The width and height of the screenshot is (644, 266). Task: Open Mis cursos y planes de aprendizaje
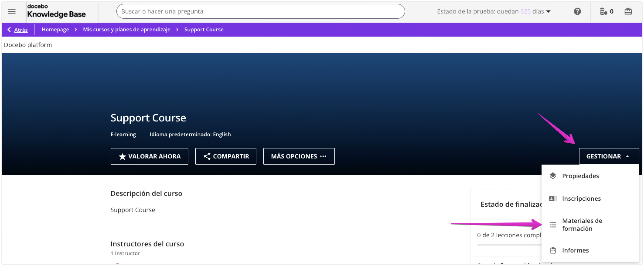tap(126, 29)
